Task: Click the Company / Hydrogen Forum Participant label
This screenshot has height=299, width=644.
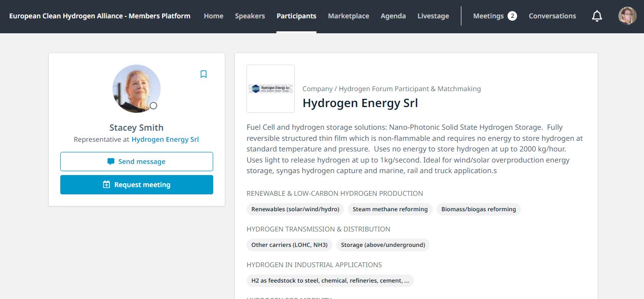Action: pos(391,89)
